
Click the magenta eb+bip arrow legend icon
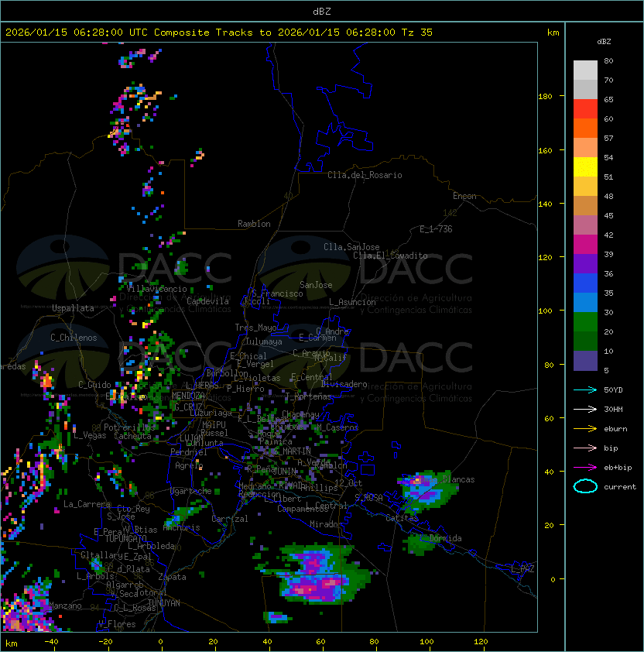(x=585, y=468)
